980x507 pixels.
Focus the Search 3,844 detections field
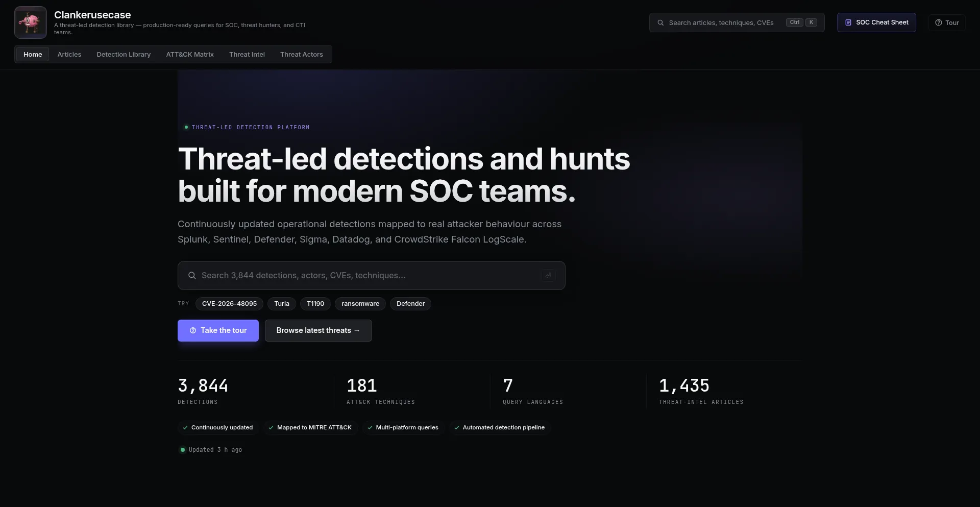(372, 276)
